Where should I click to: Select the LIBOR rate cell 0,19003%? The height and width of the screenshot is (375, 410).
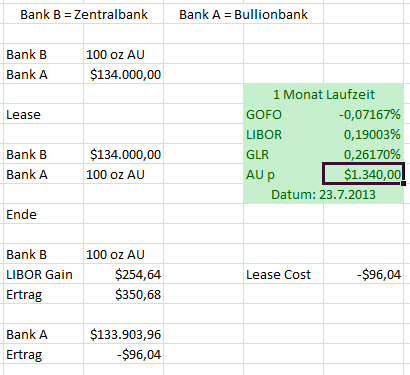tap(363, 134)
